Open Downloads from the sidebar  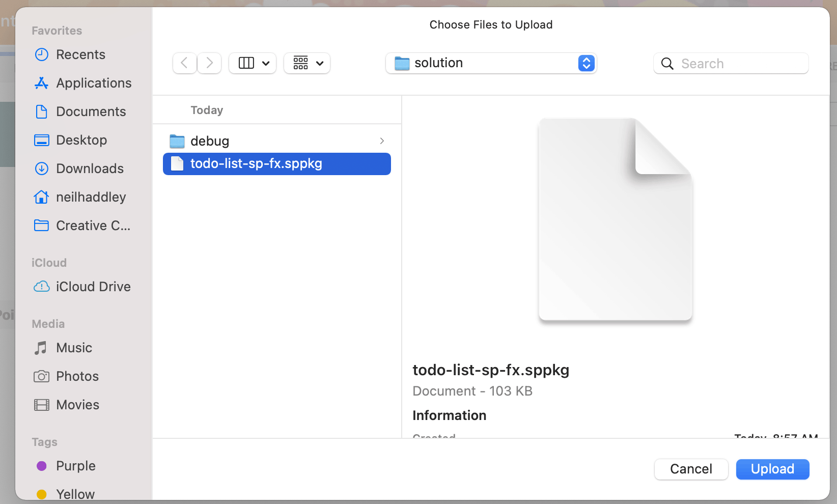[90, 169]
